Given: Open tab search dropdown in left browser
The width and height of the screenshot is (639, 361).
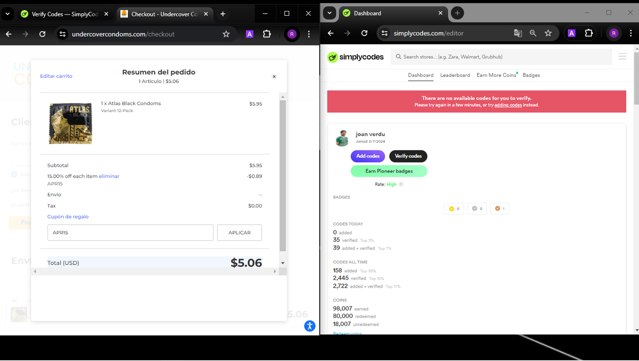Looking at the screenshot, I should pos(7,14).
